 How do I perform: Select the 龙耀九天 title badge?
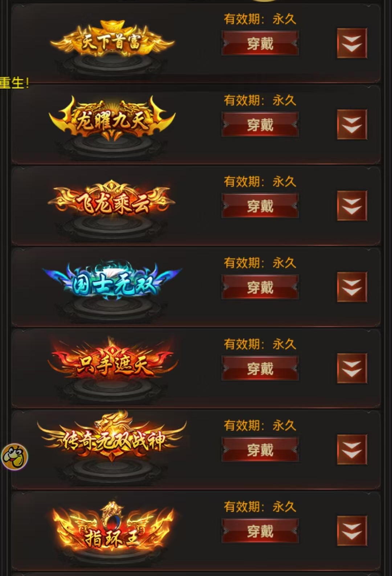pos(112,119)
